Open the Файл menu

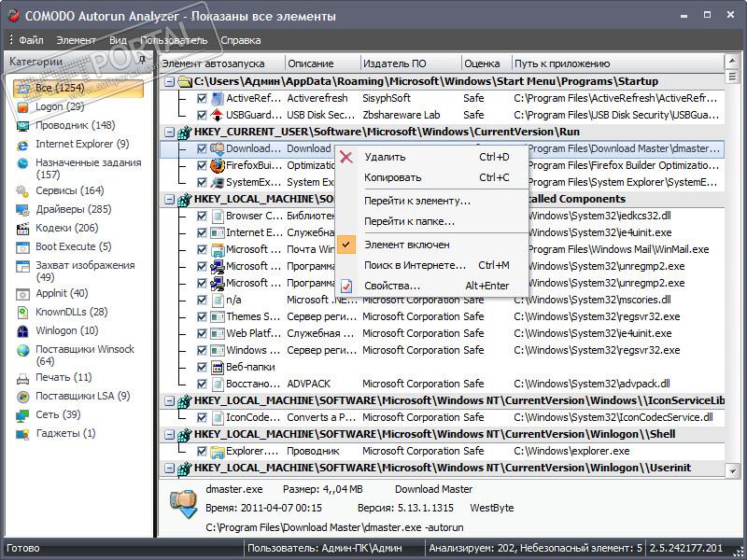coord(31,40)
